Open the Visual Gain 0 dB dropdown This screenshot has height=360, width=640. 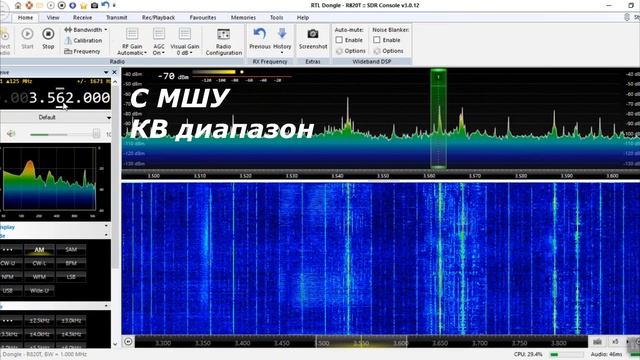click(184, 42)
